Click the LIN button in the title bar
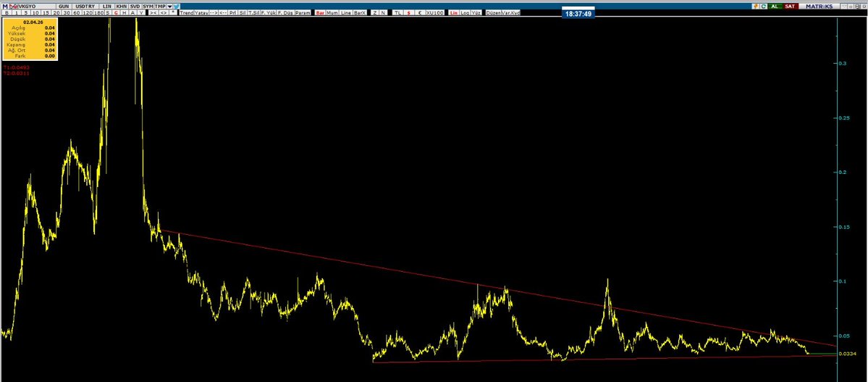 107,6
